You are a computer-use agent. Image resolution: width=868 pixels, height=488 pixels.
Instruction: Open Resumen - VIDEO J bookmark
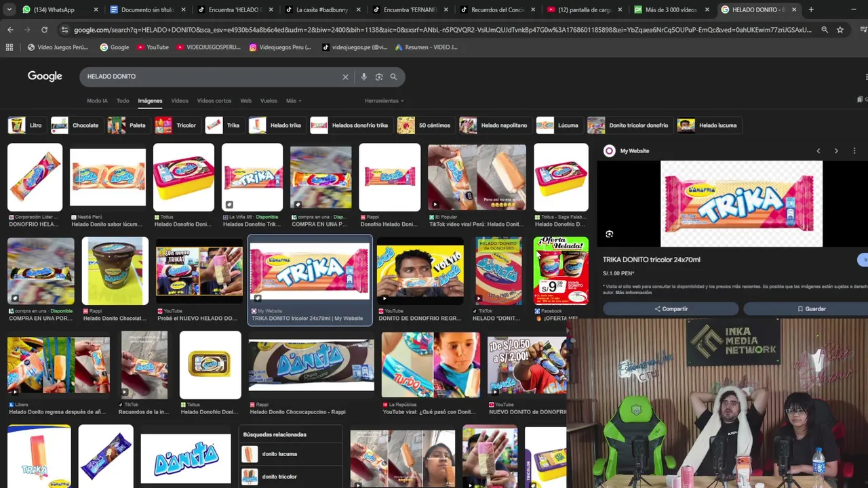click(x=427, y=47)
